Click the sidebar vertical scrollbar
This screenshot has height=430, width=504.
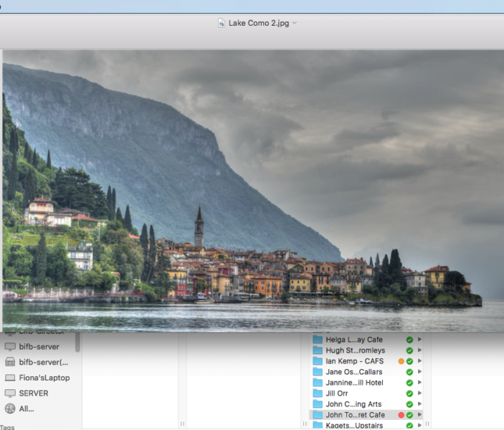pyautogui.click(x=77, y=343)
